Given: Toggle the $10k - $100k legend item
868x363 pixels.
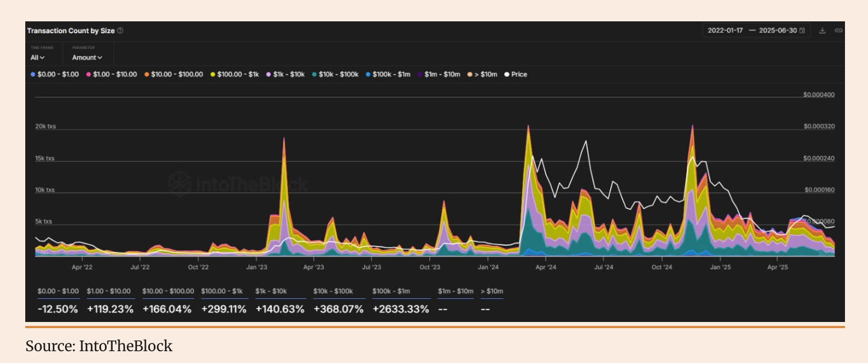Looking at the screenshot, I should click(335, 74).
